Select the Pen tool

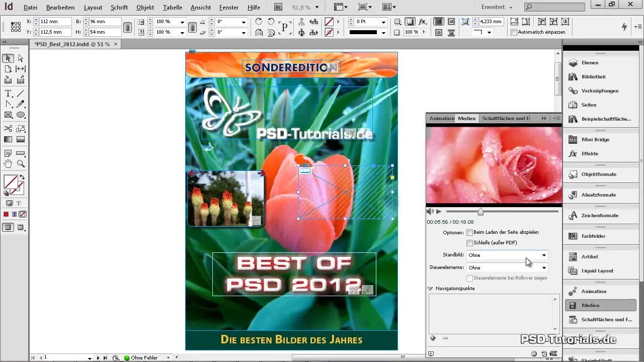click(9, 104)
